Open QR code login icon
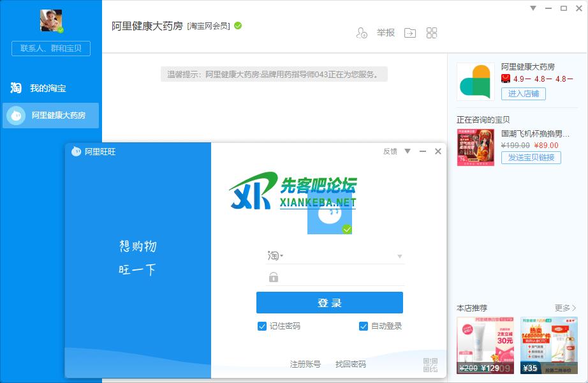 click(430, 364)
